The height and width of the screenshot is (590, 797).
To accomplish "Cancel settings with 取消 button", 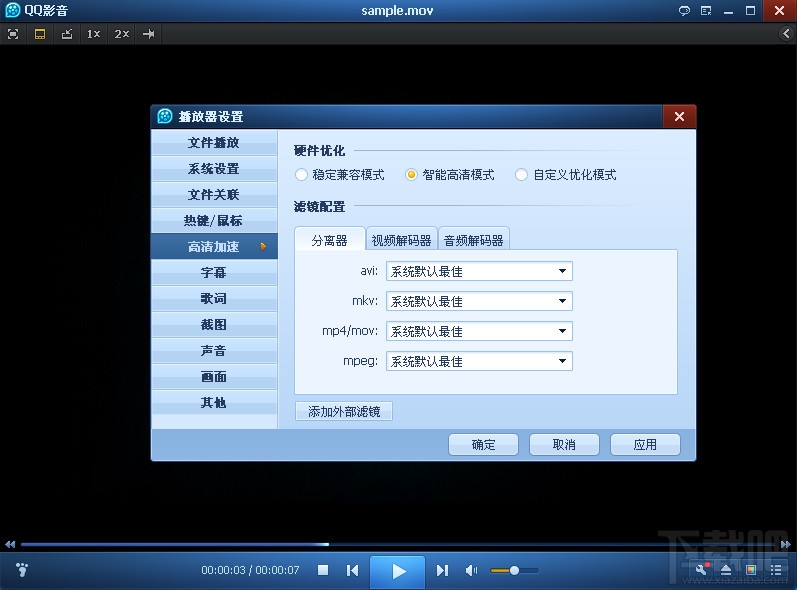I will click(x=564, y=445).
